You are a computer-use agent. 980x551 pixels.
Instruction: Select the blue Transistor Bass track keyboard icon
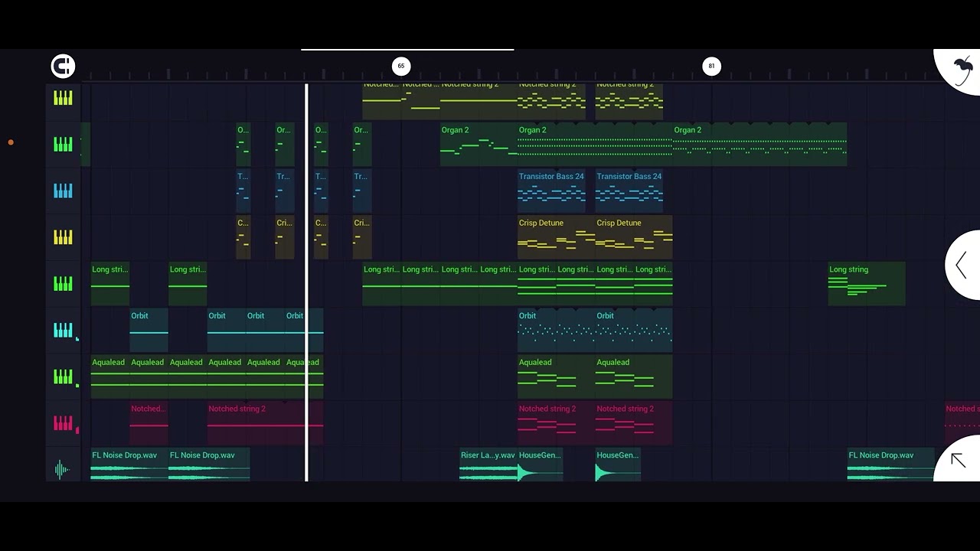click(63, 191)
